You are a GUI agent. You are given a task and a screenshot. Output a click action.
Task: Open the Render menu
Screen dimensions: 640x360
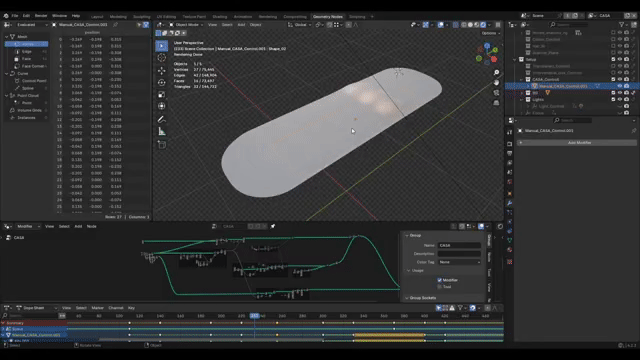click(41, 16)
